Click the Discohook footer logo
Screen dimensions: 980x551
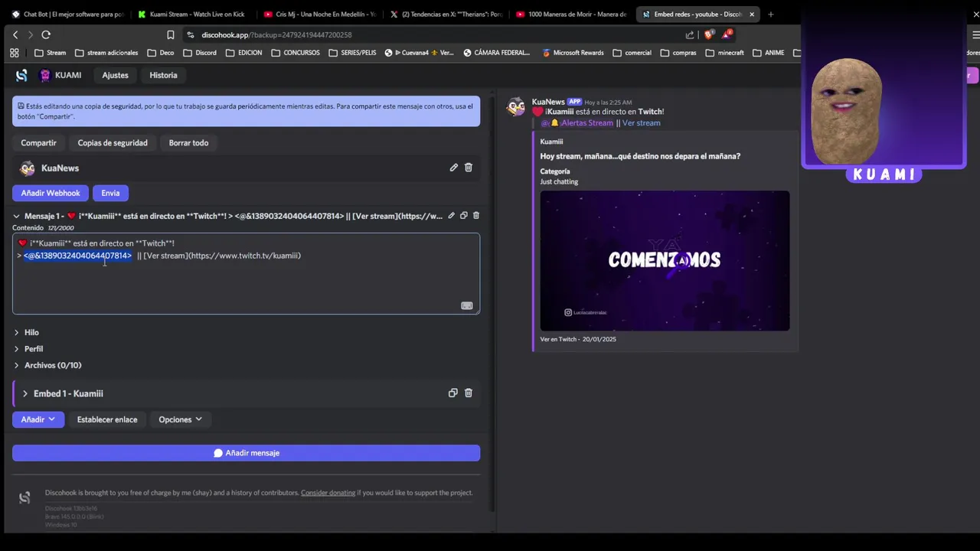(x=24, y=498)
